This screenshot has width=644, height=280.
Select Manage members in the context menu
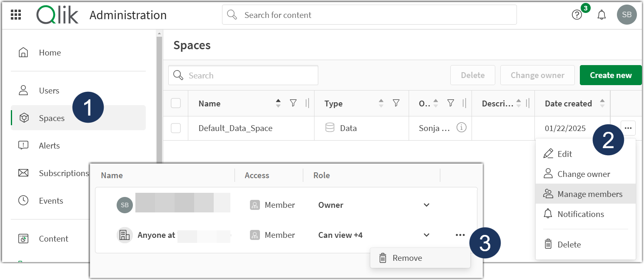[x=586, y=194]
